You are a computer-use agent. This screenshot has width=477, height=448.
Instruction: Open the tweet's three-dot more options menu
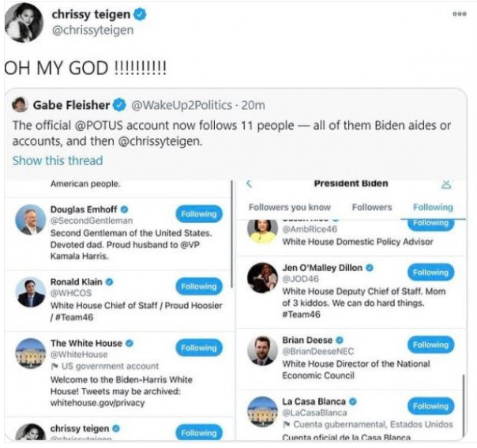459,13
